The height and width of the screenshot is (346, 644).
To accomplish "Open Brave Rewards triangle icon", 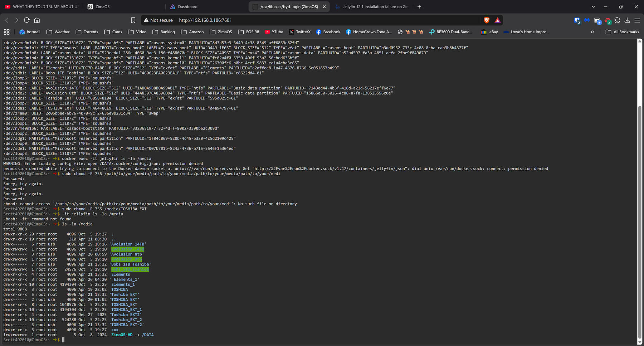I will point(497,20).
